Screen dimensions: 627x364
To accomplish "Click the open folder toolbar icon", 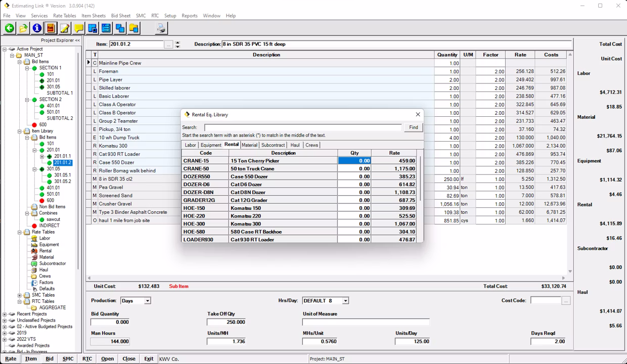I will pyautogui.click(x=23, y=28).
